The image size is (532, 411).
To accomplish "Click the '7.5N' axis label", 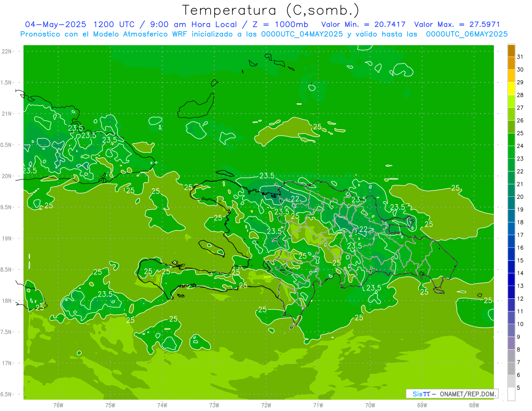I will (x=7, y=332).
